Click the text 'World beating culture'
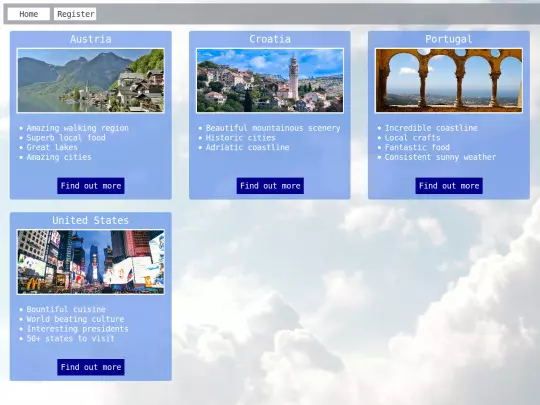 pos(75,319)
